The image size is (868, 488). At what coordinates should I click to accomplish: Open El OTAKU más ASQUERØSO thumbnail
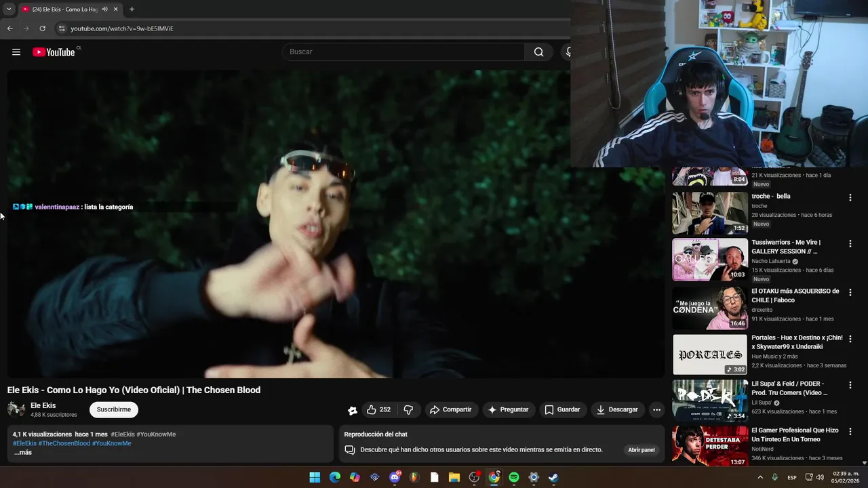710,308
